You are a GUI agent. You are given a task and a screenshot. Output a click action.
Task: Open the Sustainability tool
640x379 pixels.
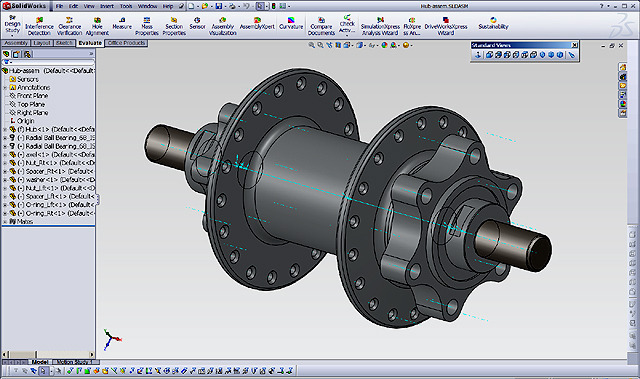493,23
